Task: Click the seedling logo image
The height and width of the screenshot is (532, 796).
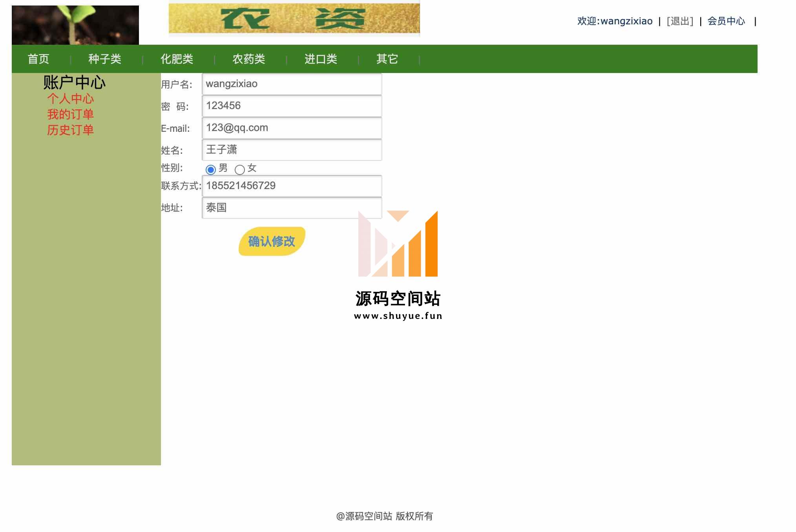Action: pyautogui.click(x=75, y=25)
